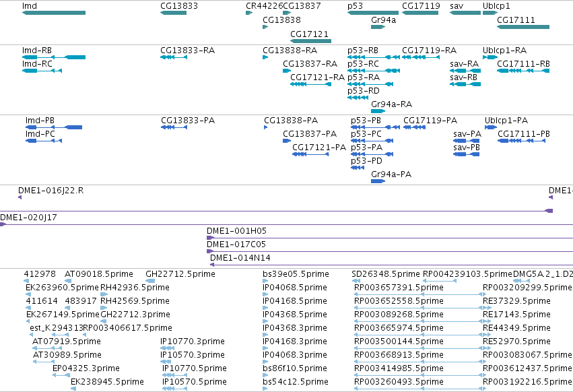
Task: Click the Ublcp1 gene label
Action: click(x=496, y=6)
